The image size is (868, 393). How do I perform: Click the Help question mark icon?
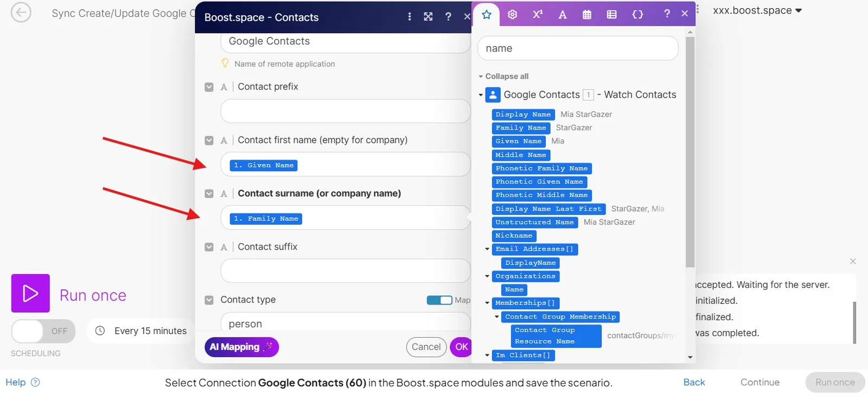pos(35,382)
